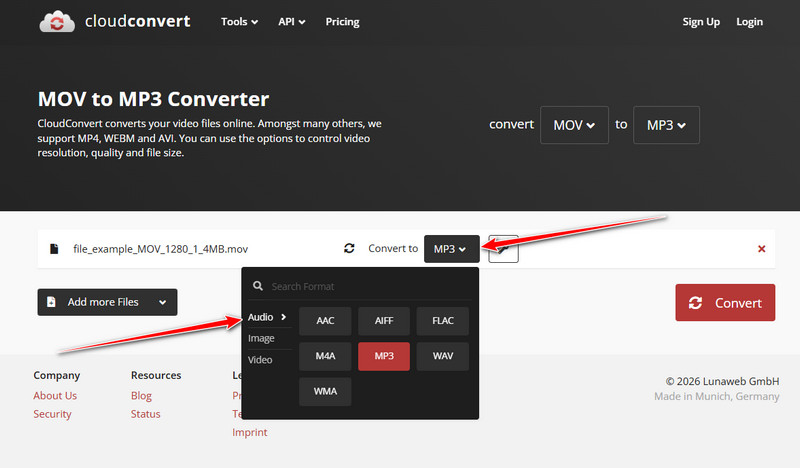The image size is (800, 468).
Task: Click the Sign Up link
Action: click(x=701, y=22)
